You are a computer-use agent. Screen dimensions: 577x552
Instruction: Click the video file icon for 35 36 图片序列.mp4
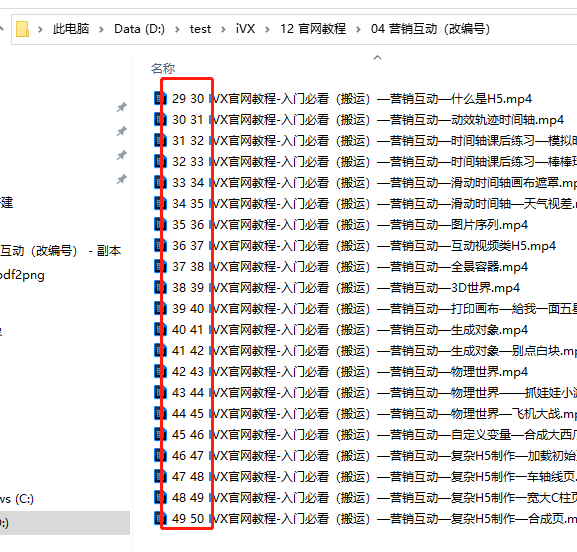pyautogui.click(x=159, y=224)
